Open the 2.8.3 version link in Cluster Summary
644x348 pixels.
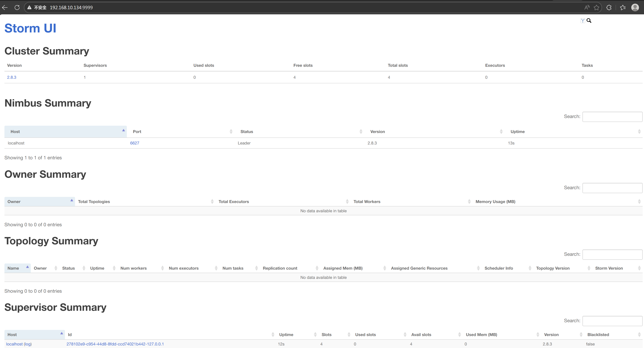[x=11, y=78]
